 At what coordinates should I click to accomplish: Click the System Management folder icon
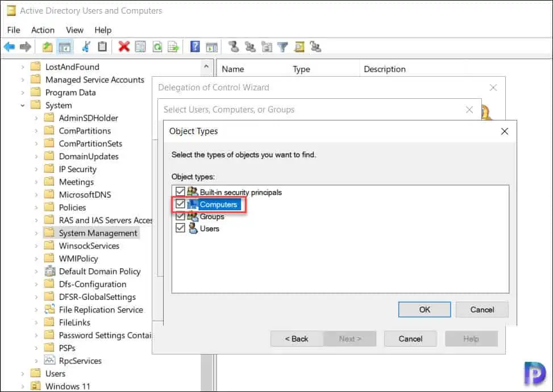pyautogui.click(x=49, y=233)
